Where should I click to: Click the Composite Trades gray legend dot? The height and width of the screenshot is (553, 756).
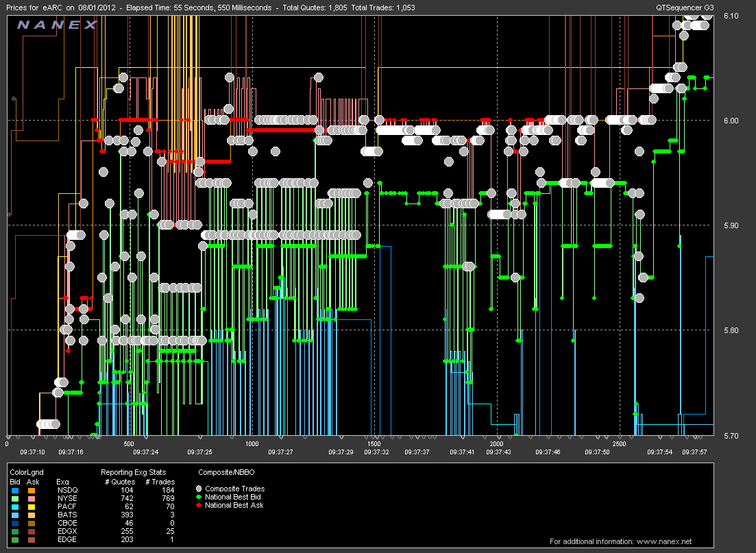[x=200, y=489]
